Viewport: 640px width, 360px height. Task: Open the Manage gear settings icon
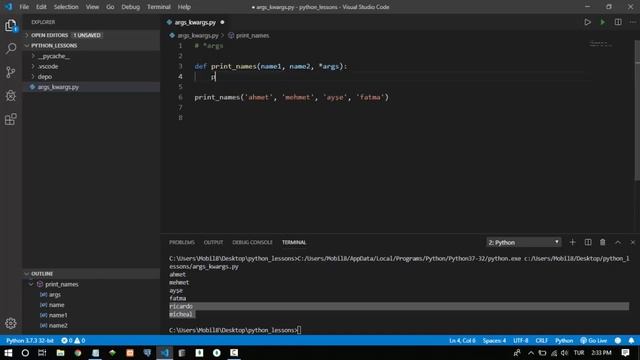click(11, 323)
